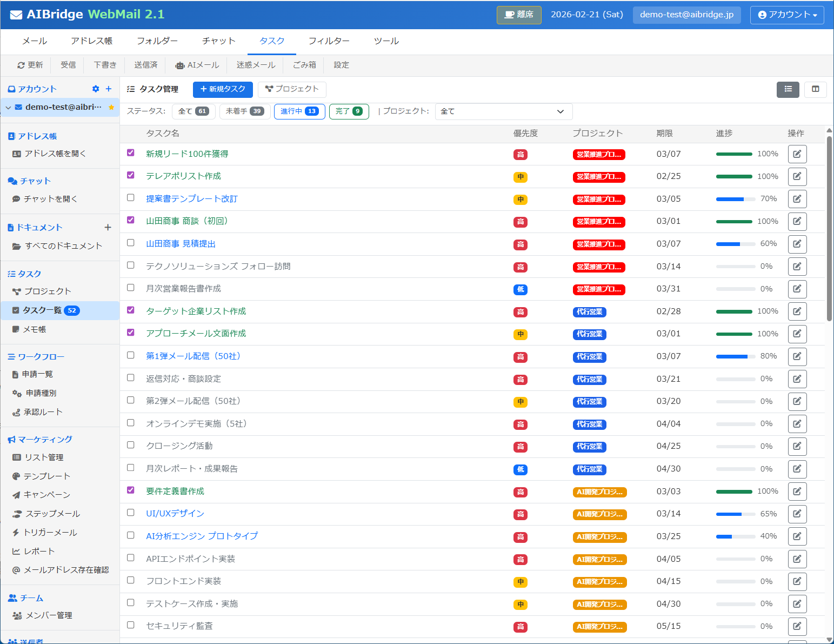Open AIメール from the toolbar
This screenshot has width=834, height=644.
[x=197, y=65]
